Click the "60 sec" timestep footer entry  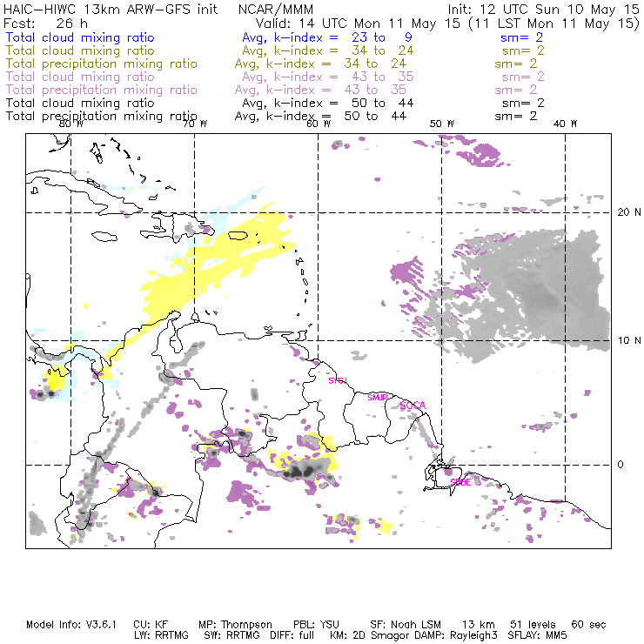coord(588,625)
